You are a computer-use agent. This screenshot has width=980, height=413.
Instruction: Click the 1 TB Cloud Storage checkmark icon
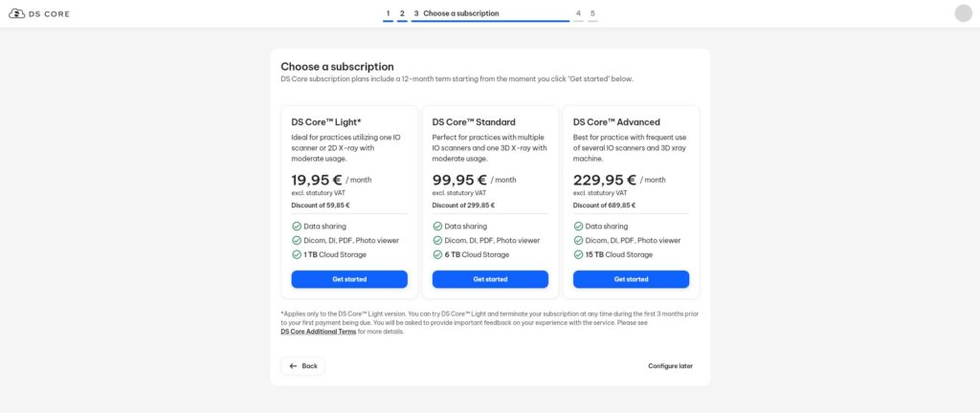pyautogui.click(x=297, y=255)
